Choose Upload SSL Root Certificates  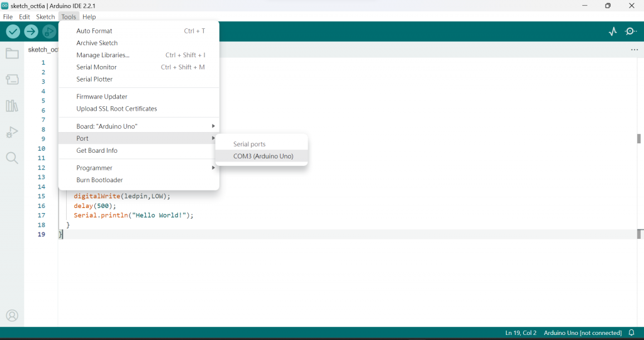tap(139, 109)
